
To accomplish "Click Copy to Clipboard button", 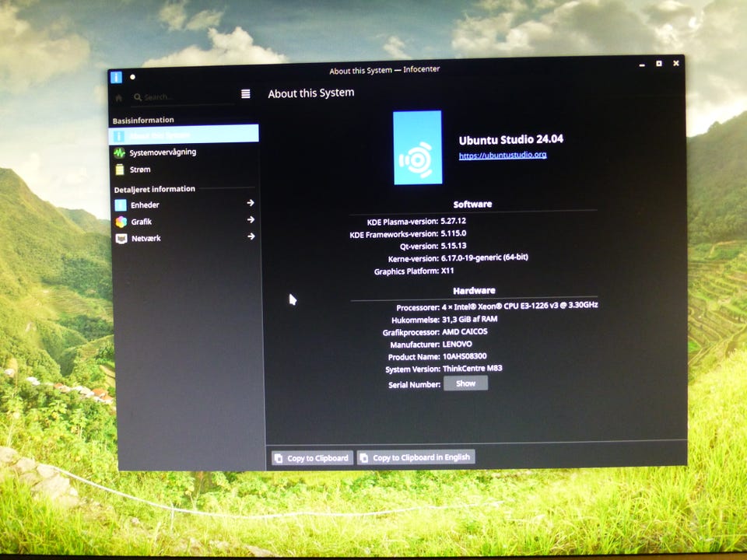I will (313, 458).
